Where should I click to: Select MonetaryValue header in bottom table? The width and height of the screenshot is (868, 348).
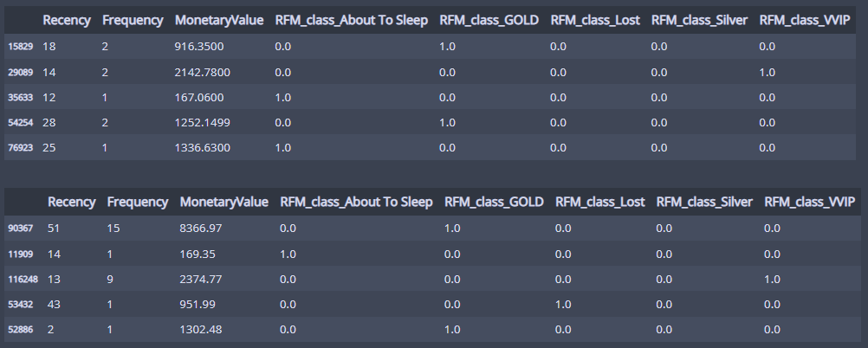coord(223,202)
